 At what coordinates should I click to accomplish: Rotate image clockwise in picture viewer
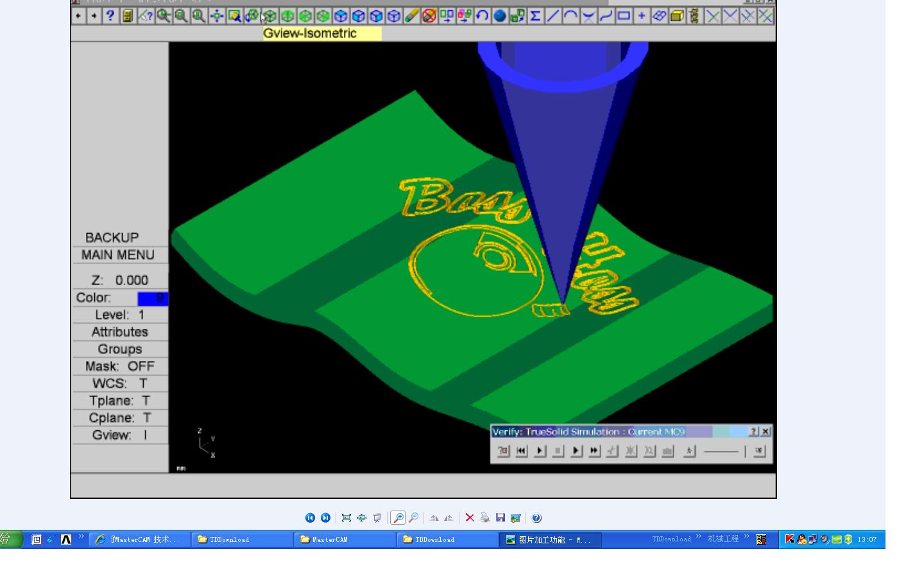[434, 518]
